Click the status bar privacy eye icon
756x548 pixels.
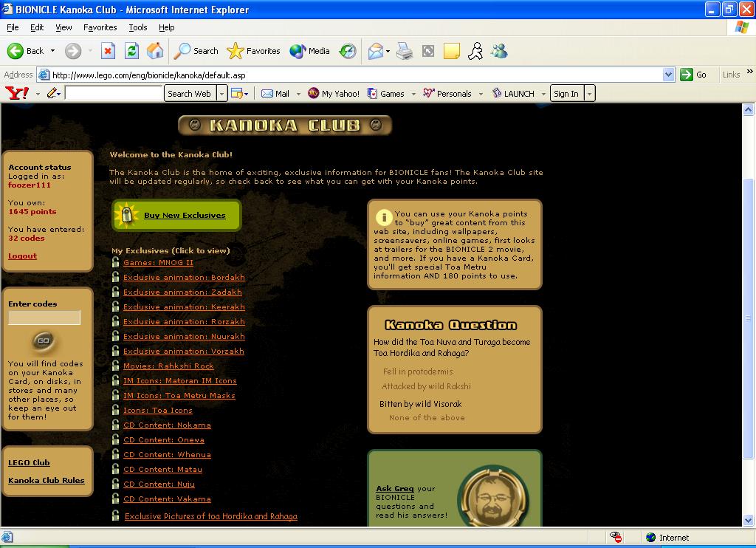[615, 537]
